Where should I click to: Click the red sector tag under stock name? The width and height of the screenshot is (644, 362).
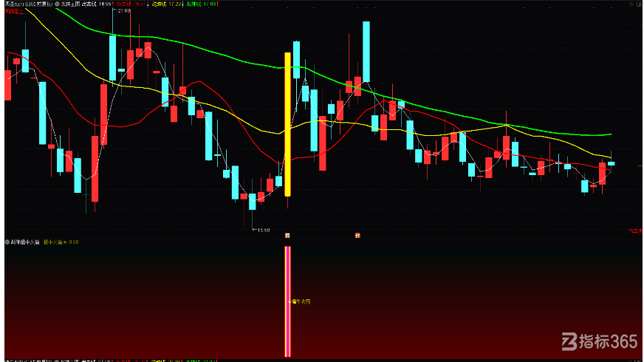14,12
